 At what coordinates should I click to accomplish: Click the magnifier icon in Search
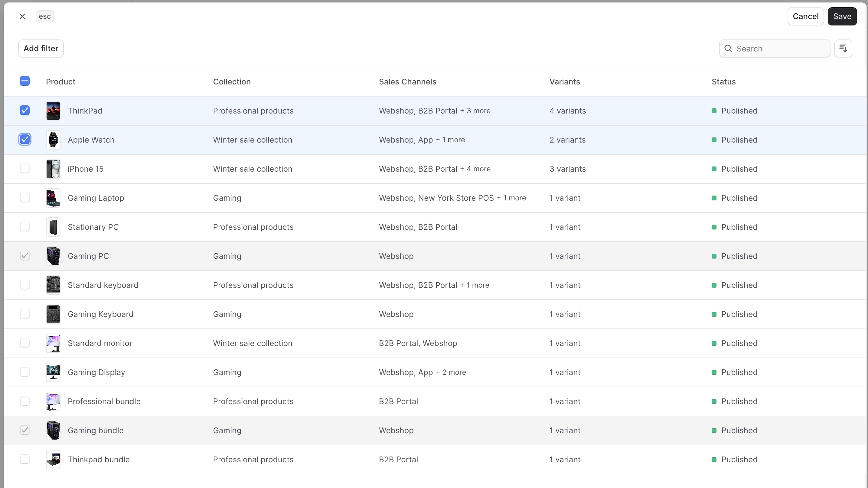(728, 48)
